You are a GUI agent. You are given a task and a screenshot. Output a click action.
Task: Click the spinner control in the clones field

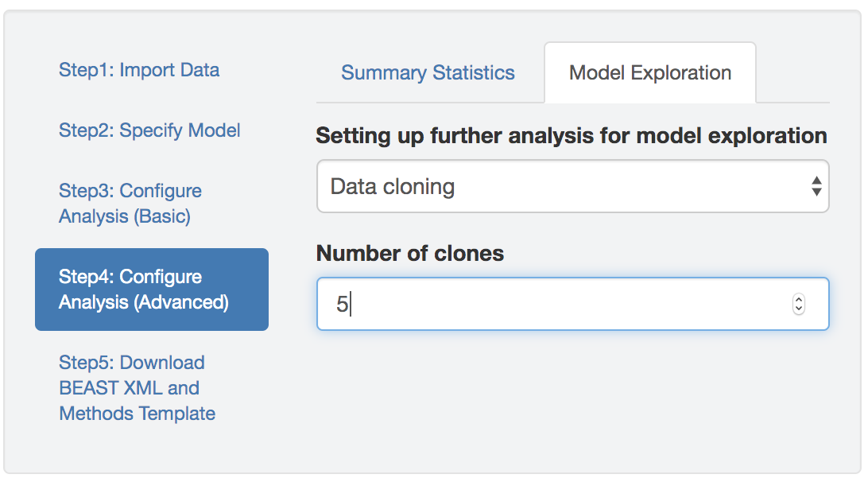coord(799,304)
